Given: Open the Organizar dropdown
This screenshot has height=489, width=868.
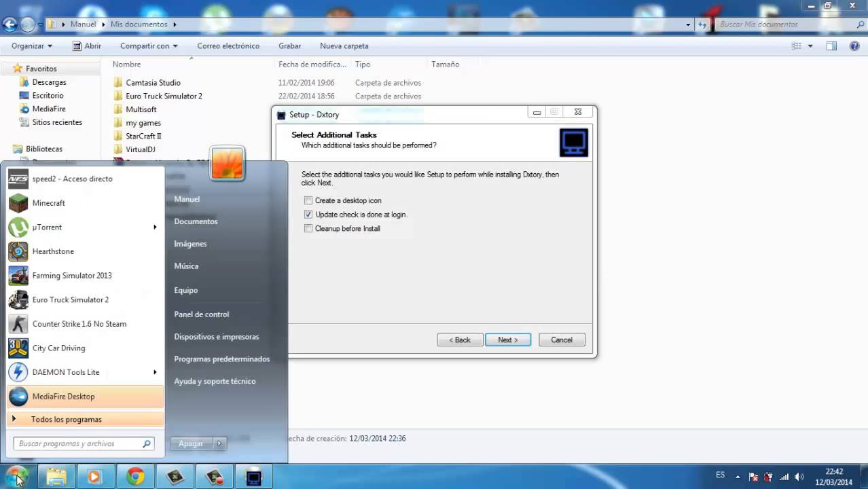Looking at the screenshot, I should pos(31,46).
